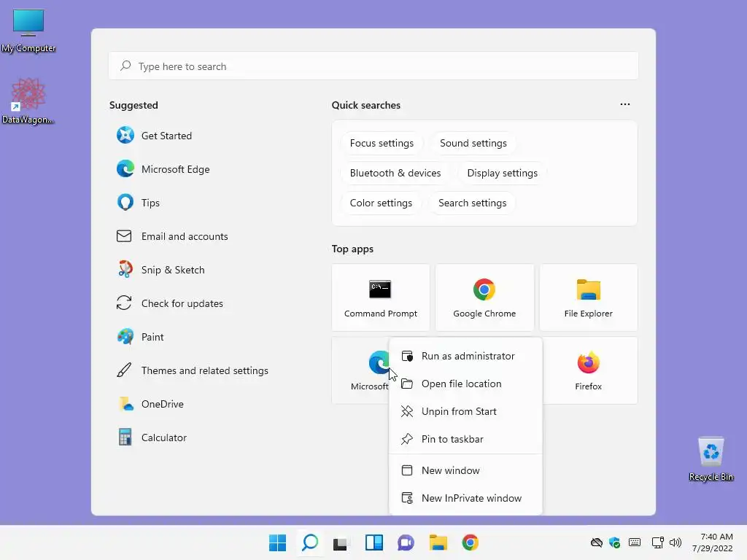This screenshot has width=747, height=560.
Task: Click the Focus settings quick search
Action: point(382,143)
